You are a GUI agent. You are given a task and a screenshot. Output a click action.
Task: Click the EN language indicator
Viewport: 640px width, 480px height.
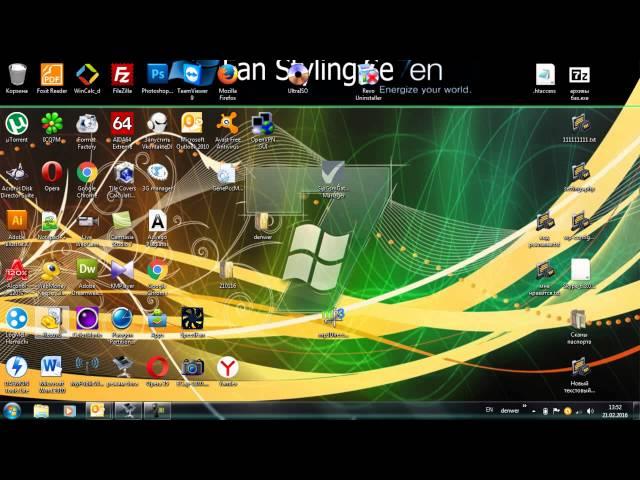489,410
